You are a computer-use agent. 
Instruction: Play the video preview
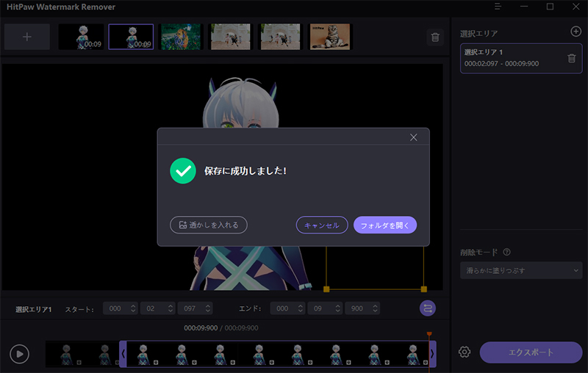click(20, 354)
